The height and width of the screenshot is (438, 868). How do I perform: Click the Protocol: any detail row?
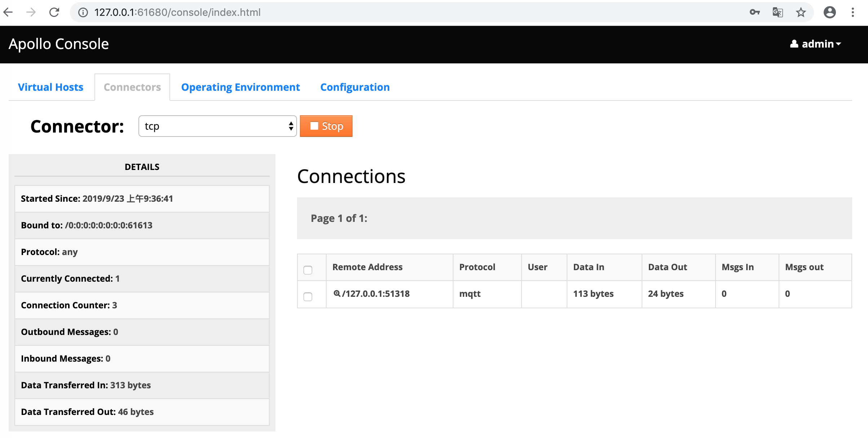point(142,252)
